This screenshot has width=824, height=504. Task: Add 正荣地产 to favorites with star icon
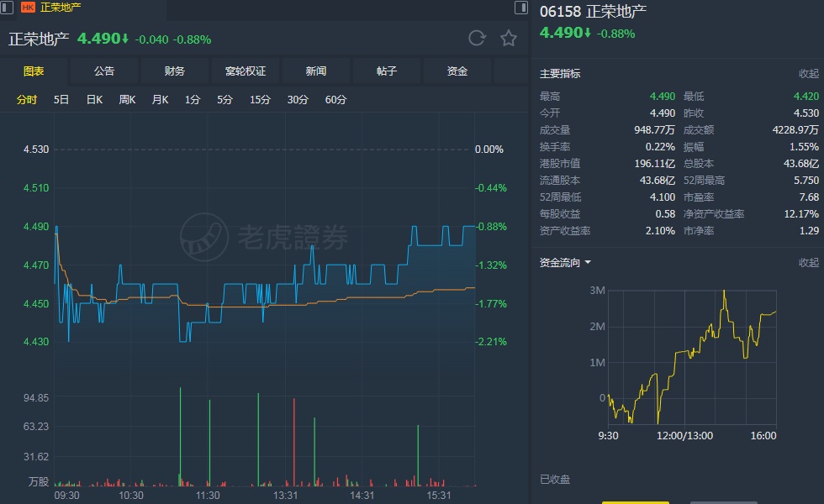(x=508, y=39)
